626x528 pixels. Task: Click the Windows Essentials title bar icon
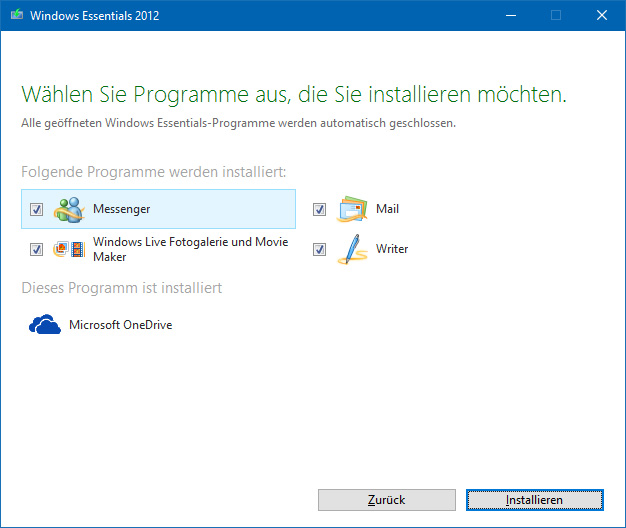tap(17, 15)
